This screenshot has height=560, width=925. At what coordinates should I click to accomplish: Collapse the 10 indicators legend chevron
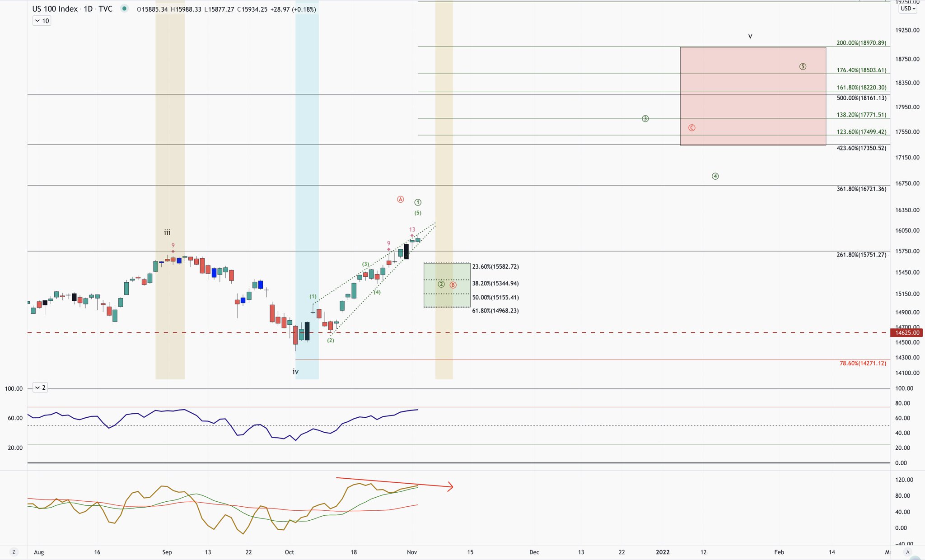tap(37, 21)
